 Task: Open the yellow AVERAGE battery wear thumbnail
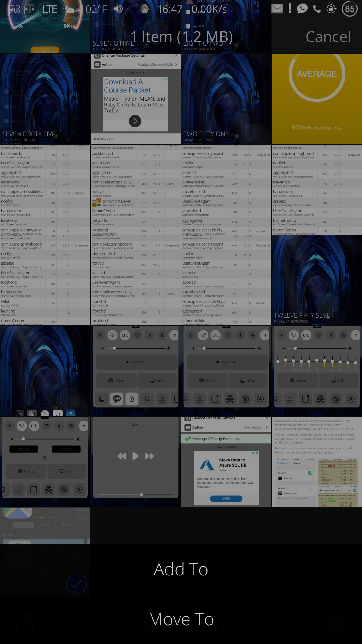(x=317, y=99)
